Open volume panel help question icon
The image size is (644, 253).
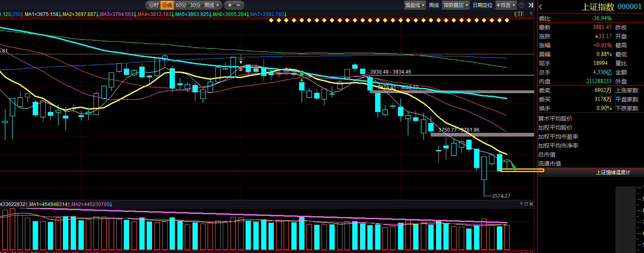coord(521,204)
